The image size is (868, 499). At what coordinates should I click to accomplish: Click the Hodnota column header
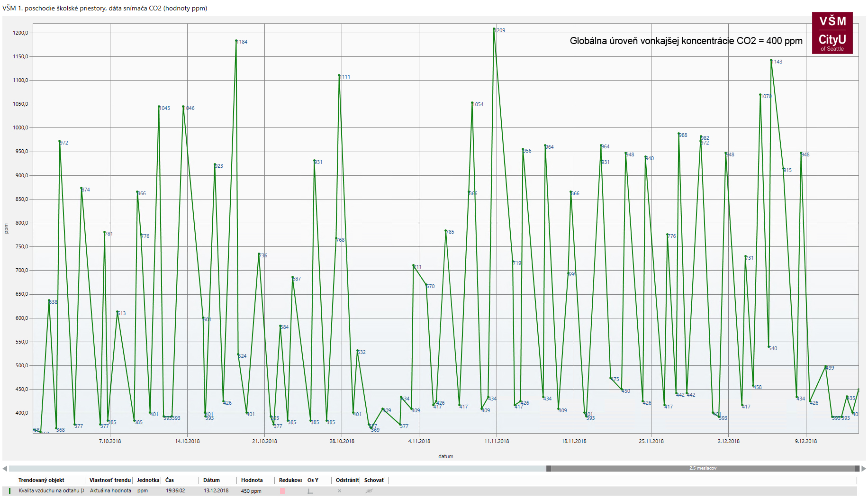pyautogui.click(x=252, y=480)
